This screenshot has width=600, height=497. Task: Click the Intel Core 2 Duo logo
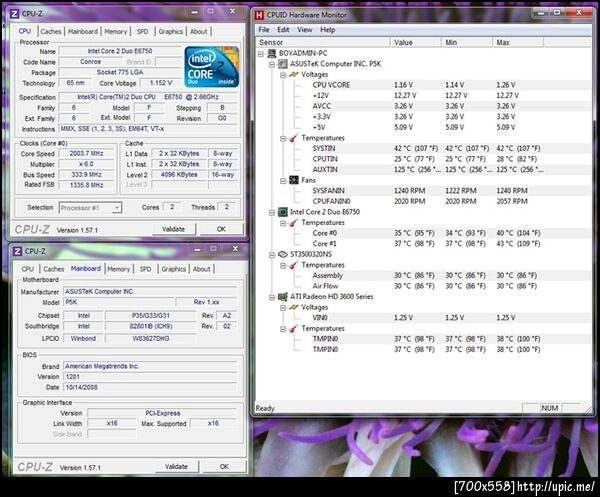tap(212, 67)
